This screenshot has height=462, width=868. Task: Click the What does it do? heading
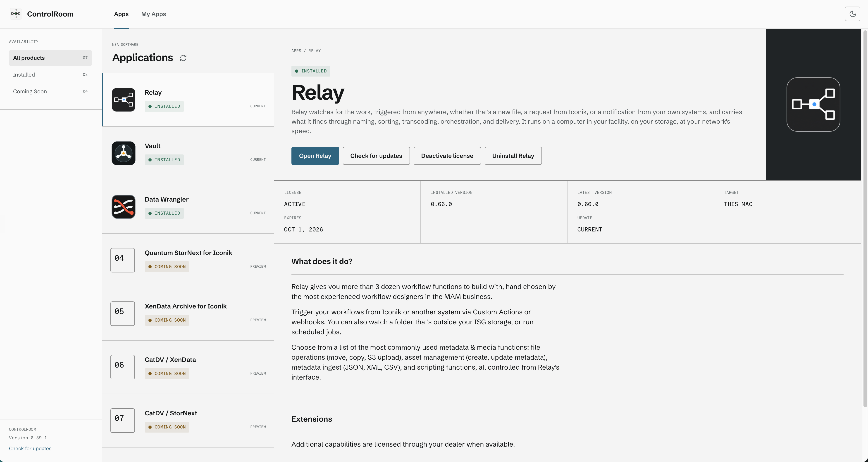[322, 262]
